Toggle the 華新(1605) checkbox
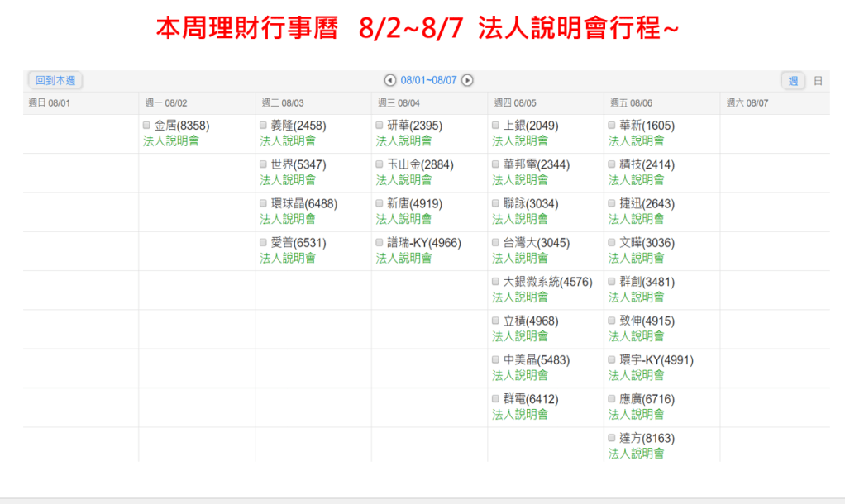845x504 pixels. 612,126
